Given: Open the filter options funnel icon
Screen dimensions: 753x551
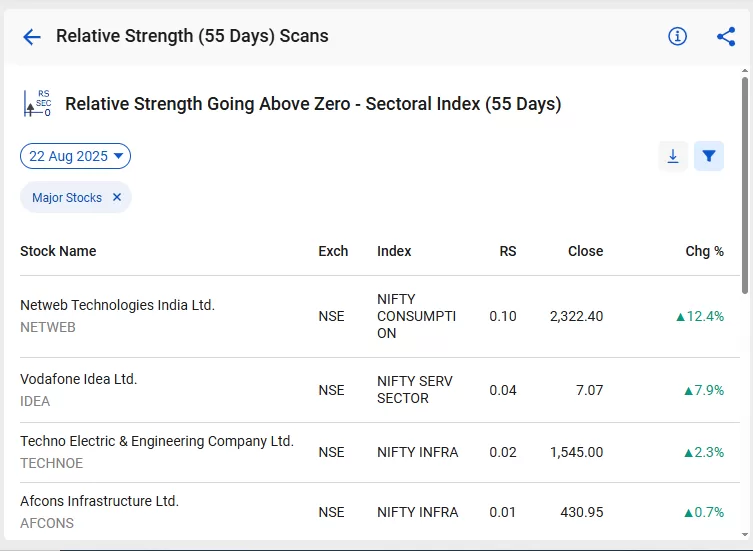Looking at the screenshot, I should (709, 156).
